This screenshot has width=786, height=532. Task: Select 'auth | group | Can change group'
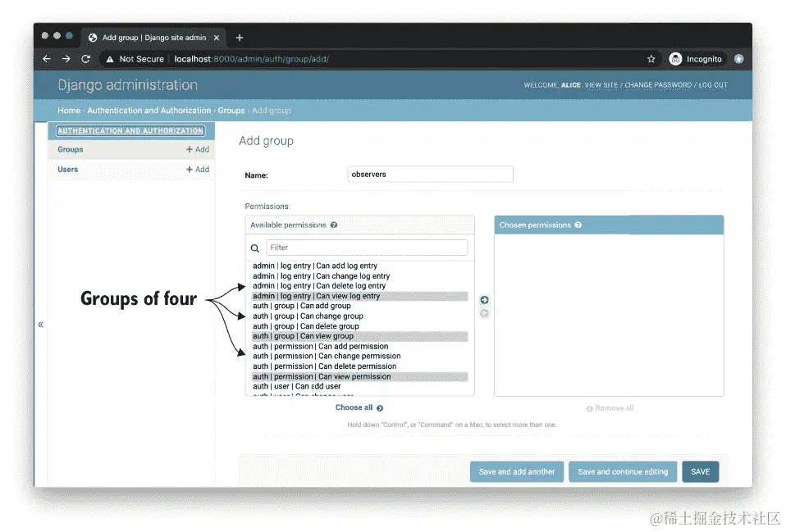click(x=359, y=316)
